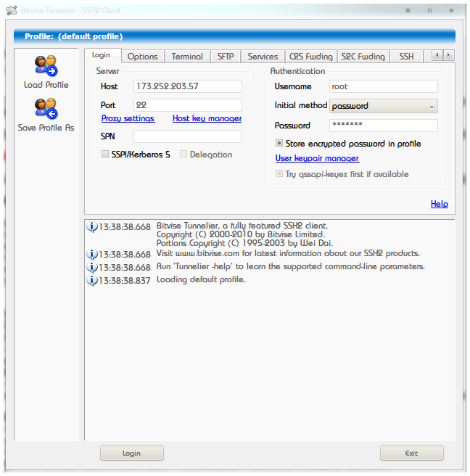470x476 pixels.
Task: Switch to the Login tab
Action: (102, 55)
